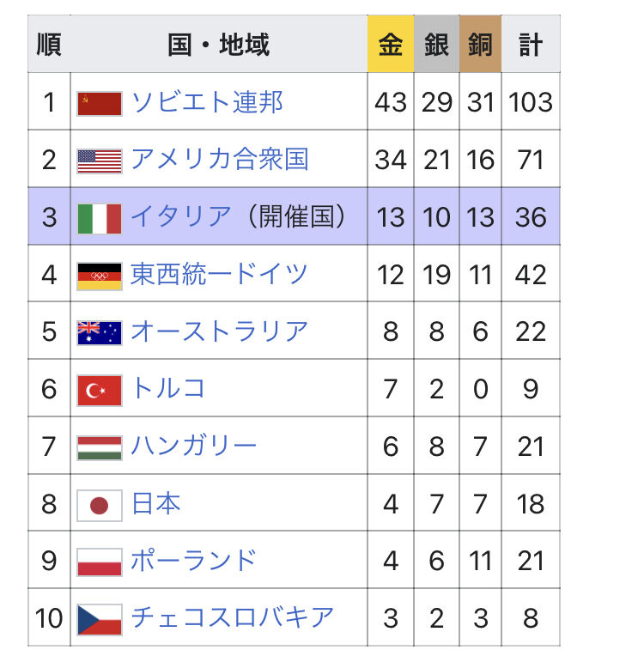Viewport: 644px width, 650px height.
Task: Click the Soviet Union flag icon
Action: (x=100, y=103)
